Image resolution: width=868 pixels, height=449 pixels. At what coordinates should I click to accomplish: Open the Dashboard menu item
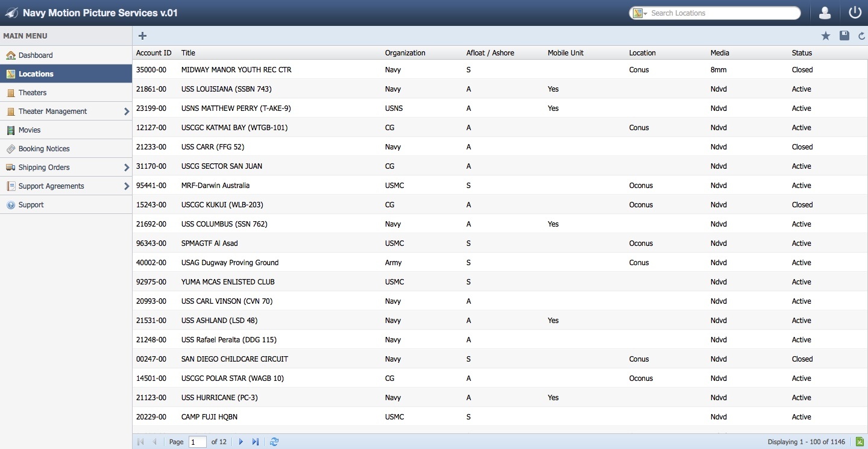[36, 55]
